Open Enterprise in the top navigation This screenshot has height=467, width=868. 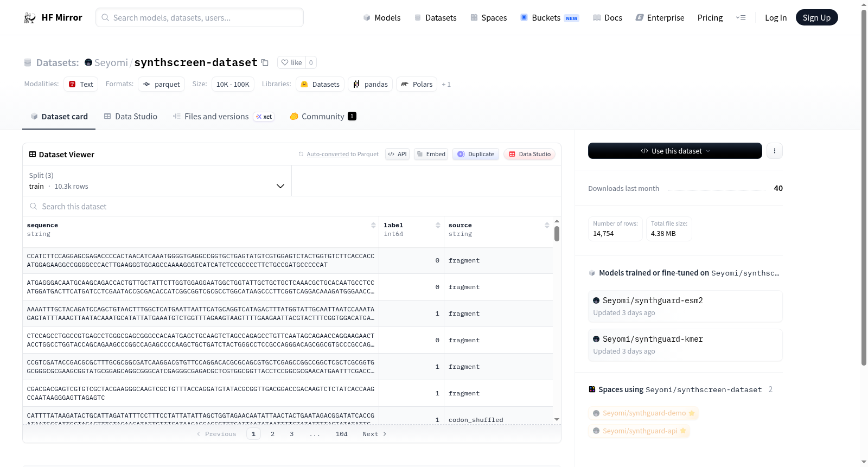pos(660,17)
